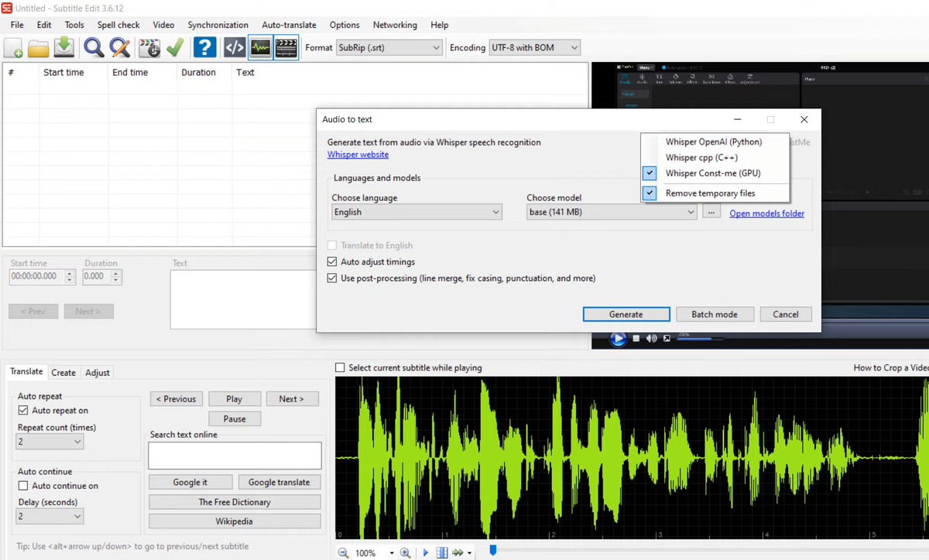Click the Batch mode button
The height and width of the screenshot is (560, 929).
715,314
